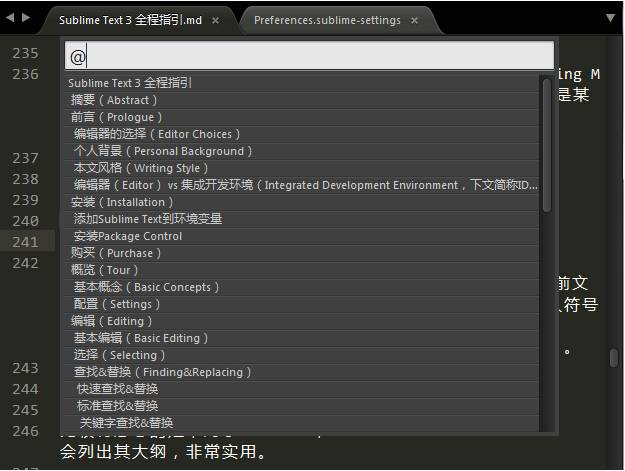Screen dimensions: 625x471
Task: Go to 基本概念 (Basic Concepts)
Action: (301, 287)
